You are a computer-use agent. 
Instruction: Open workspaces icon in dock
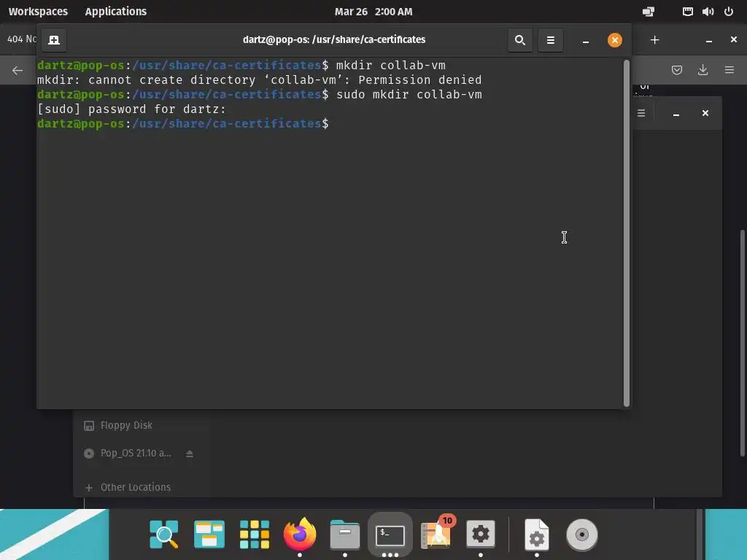click(209, 534)
